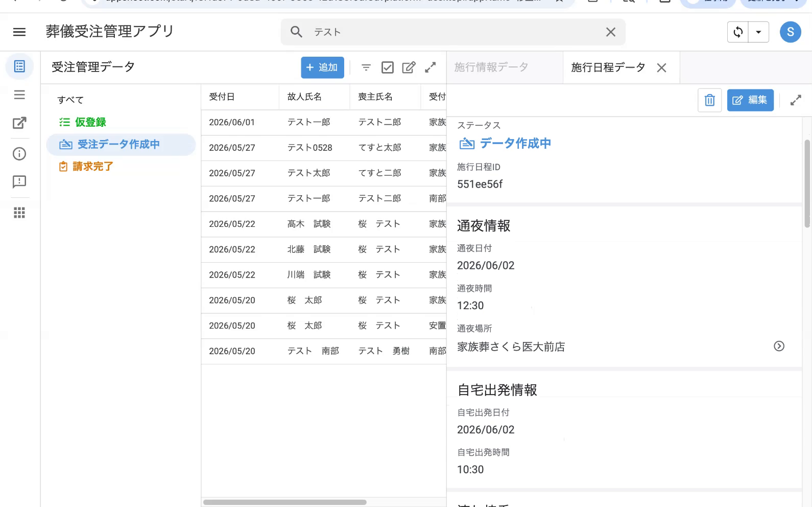Open the sync options dropdown arrow

click(759, 32)
